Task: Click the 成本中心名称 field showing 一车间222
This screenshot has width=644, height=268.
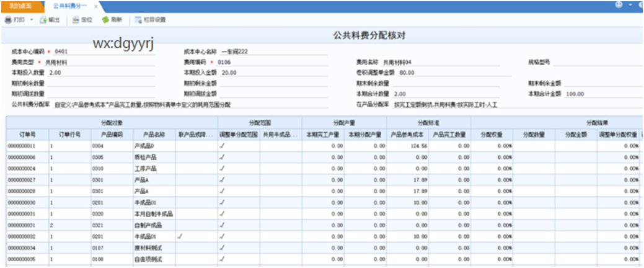Action: [273, 51]
